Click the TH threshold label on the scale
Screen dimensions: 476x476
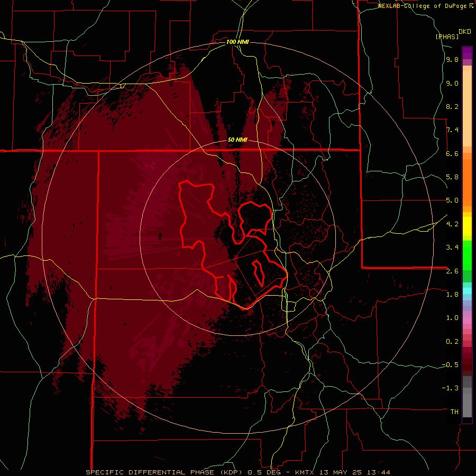pos(454,412)
